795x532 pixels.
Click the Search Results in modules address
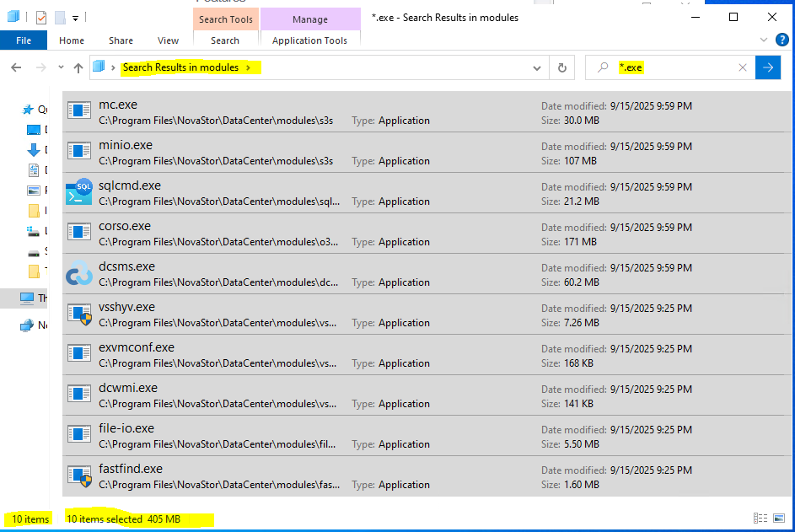180,67
